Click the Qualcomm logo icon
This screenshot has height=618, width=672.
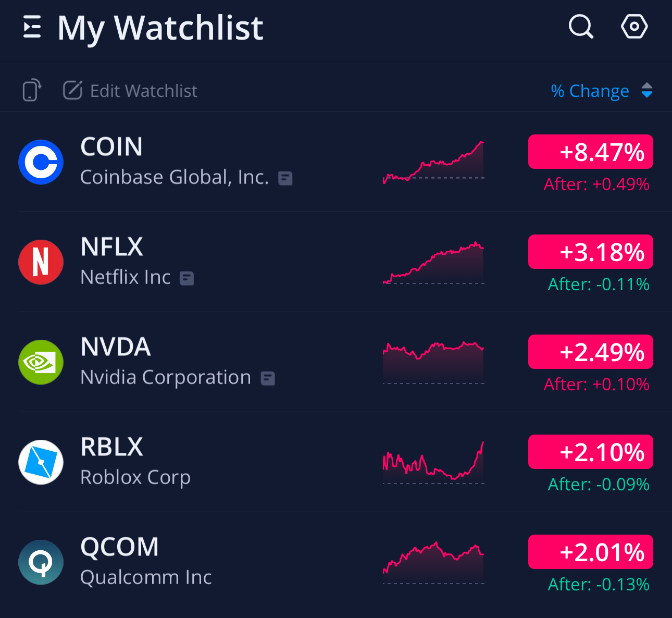pyautogui.click(x=41, y=562)
